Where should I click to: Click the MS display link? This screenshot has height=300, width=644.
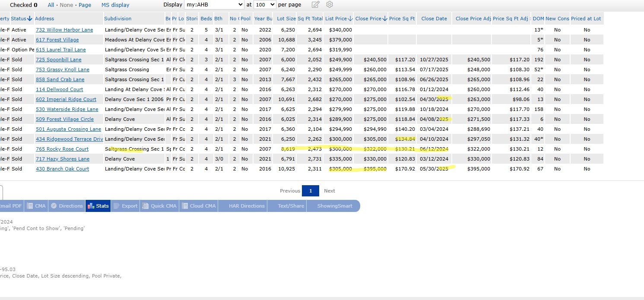(x=115, y=5)
